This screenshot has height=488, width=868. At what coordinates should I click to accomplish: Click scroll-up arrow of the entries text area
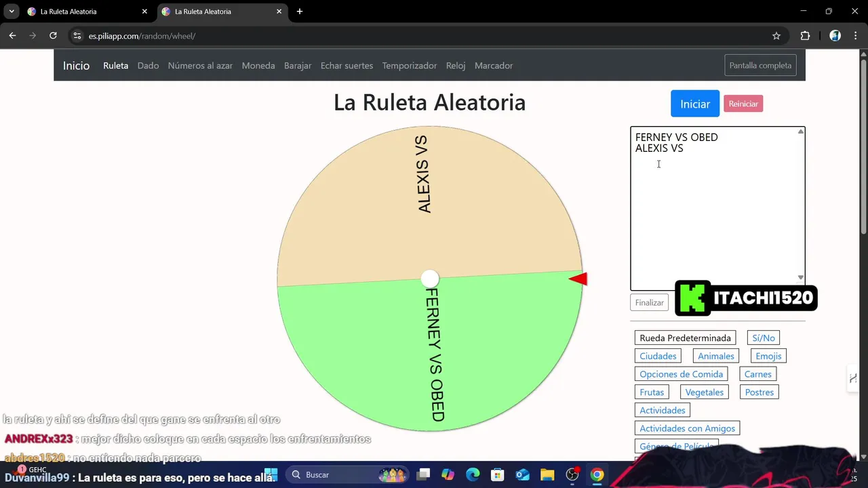(801, 131)
